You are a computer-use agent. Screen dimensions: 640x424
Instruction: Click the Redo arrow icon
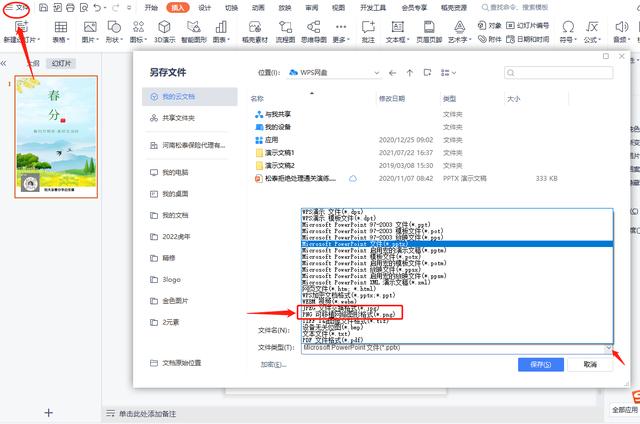[x=116, y=7]
